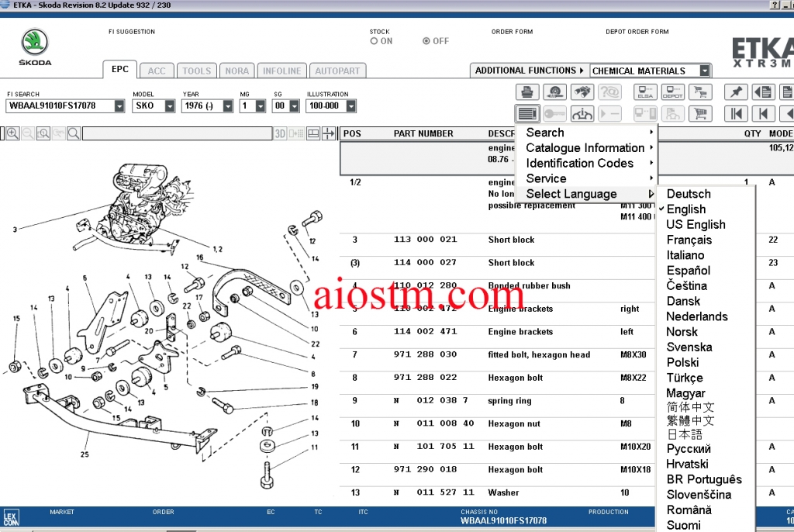Click the first-page navigation arrow icon

[737, 113]
